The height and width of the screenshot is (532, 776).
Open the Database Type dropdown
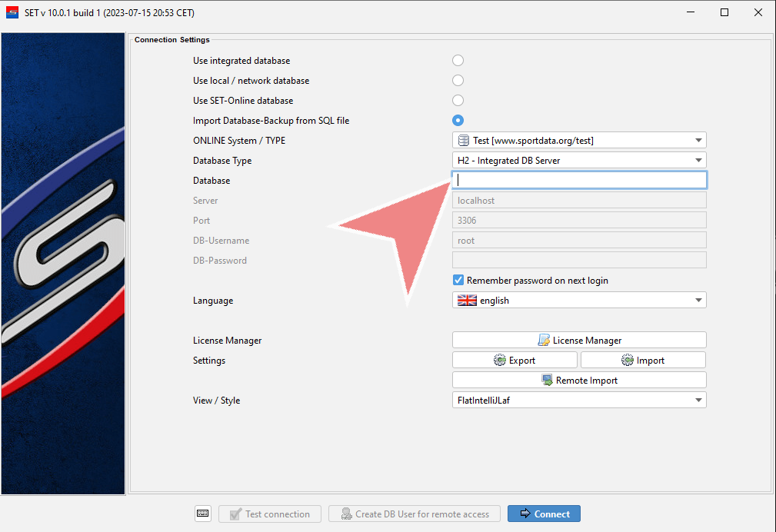[x=698, y=160]
